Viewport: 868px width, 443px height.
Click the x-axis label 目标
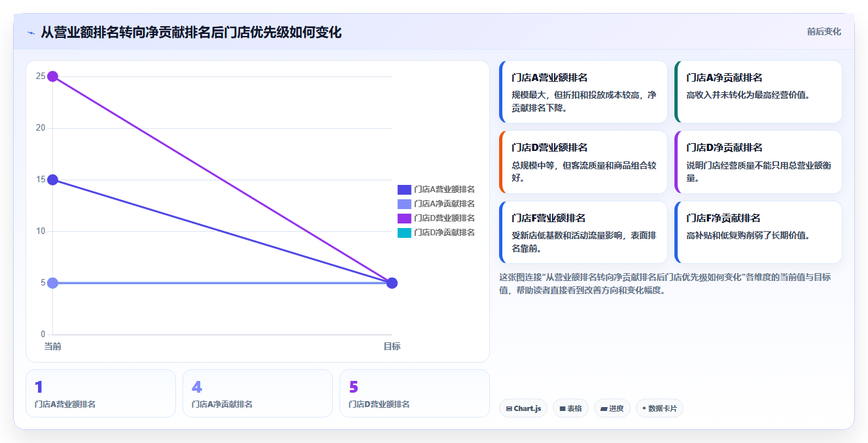pyautogui.click(x=392, y=346)
